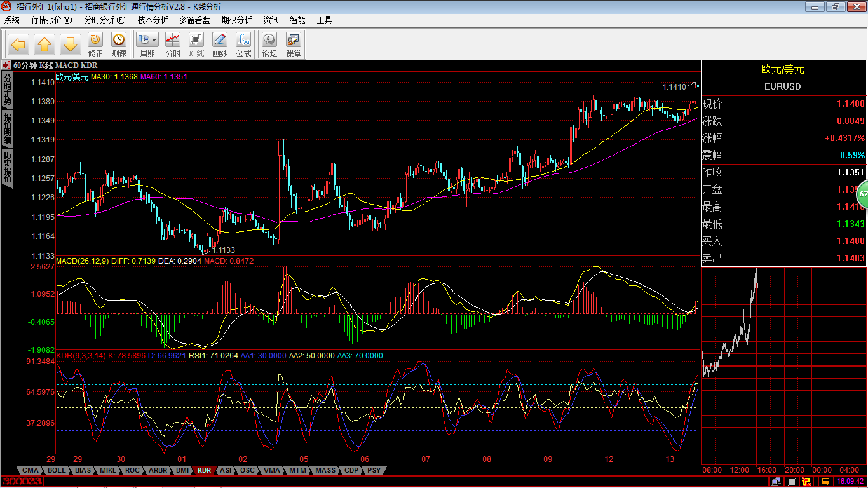Click the 修正 correction icon
The height and width of the screenshot is (488, 868).
click(x=95, y=44)
